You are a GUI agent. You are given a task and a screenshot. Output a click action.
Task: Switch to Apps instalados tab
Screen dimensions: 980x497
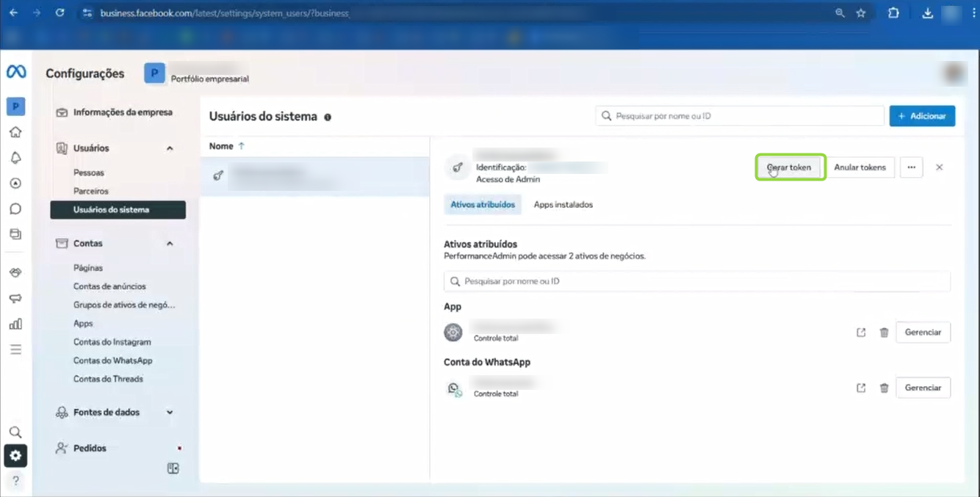pos(563,205)
